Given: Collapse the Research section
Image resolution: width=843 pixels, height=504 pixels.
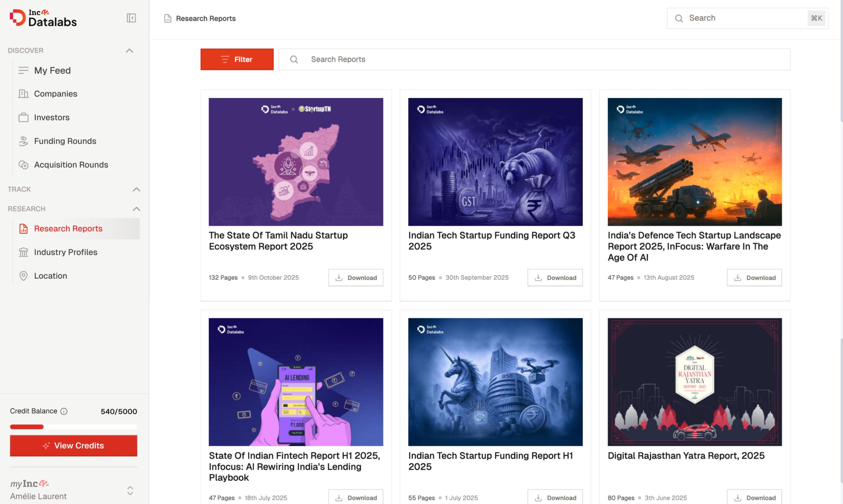Looking at the screenshot, I should (x=136, y=209).
